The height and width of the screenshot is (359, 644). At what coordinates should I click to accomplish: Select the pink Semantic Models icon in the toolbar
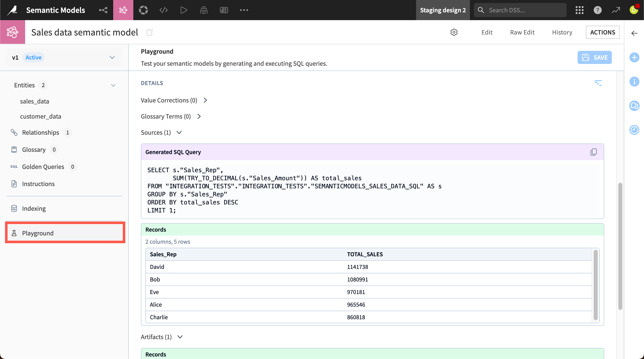[123, 10]
